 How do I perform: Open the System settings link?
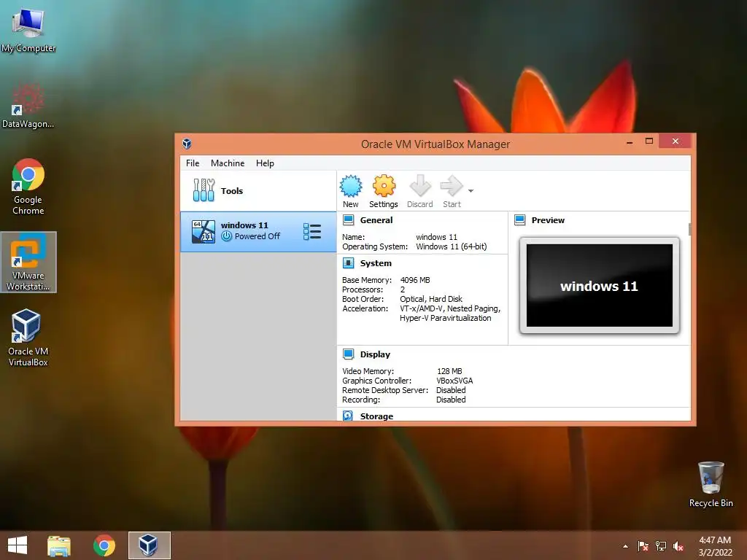(376, 263)
